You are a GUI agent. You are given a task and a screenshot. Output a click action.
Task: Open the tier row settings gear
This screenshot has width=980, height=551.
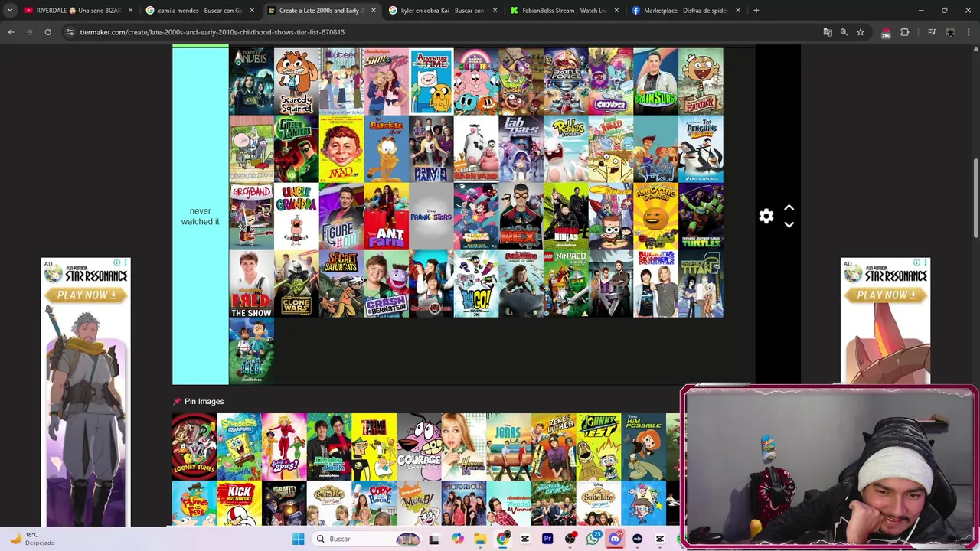766,217
